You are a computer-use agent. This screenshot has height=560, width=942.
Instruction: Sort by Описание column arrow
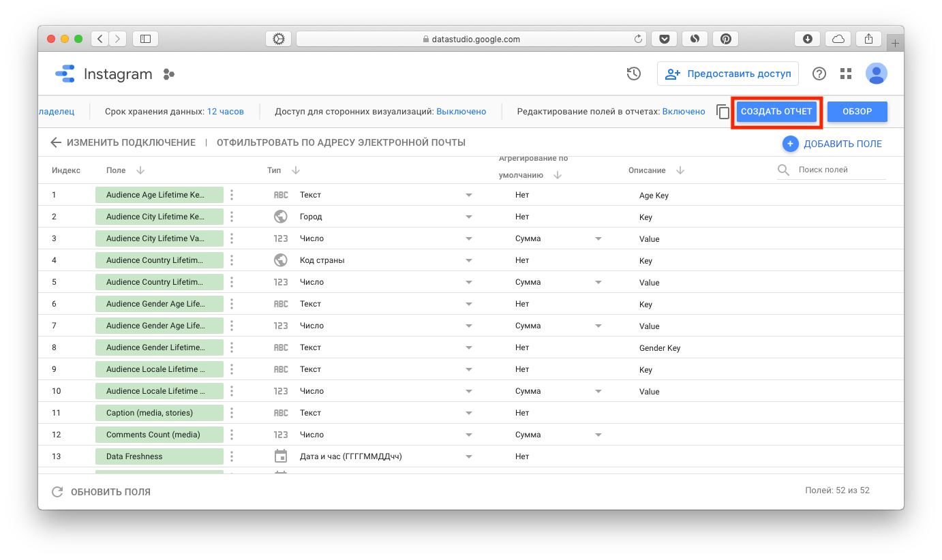pos(680,170)
